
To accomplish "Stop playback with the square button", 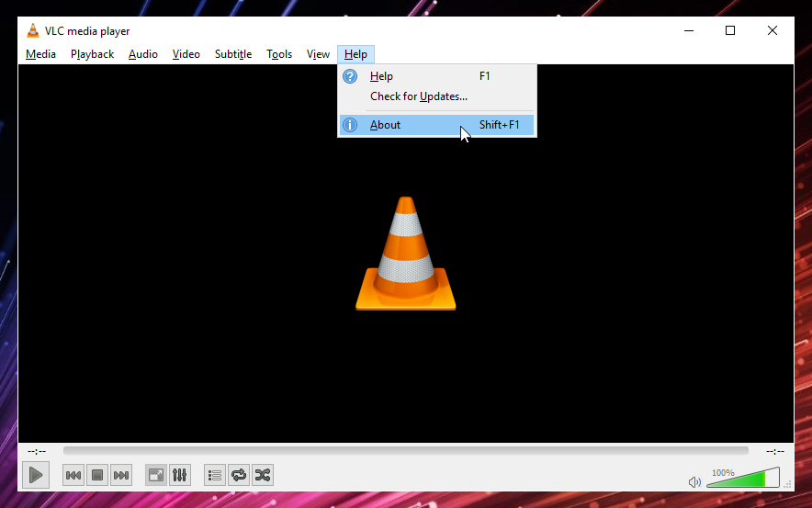I will pos(97,475).
